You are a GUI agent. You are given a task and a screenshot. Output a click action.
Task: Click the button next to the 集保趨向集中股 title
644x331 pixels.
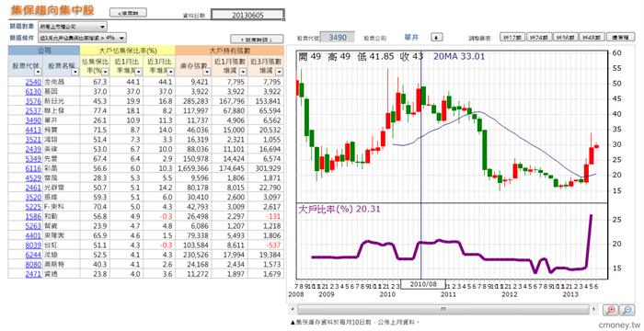(x=128, y=13)
